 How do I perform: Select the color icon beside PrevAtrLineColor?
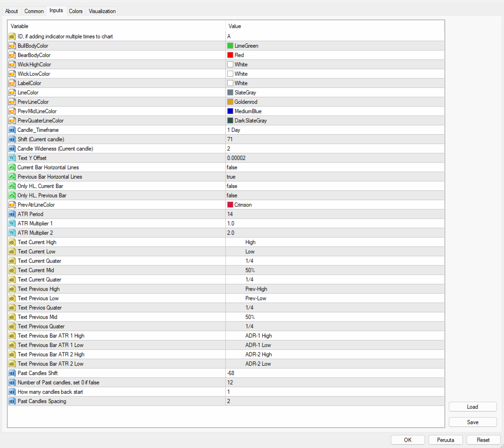(x=12, y=204)
